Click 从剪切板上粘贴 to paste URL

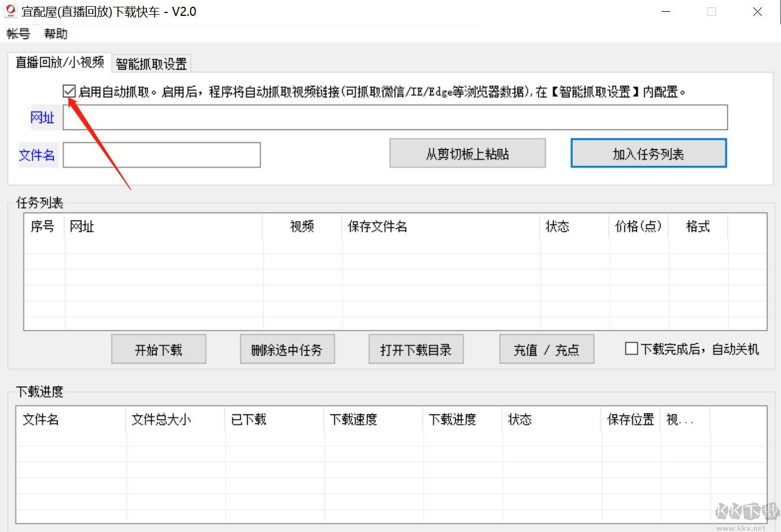click(x=467, y=153)
